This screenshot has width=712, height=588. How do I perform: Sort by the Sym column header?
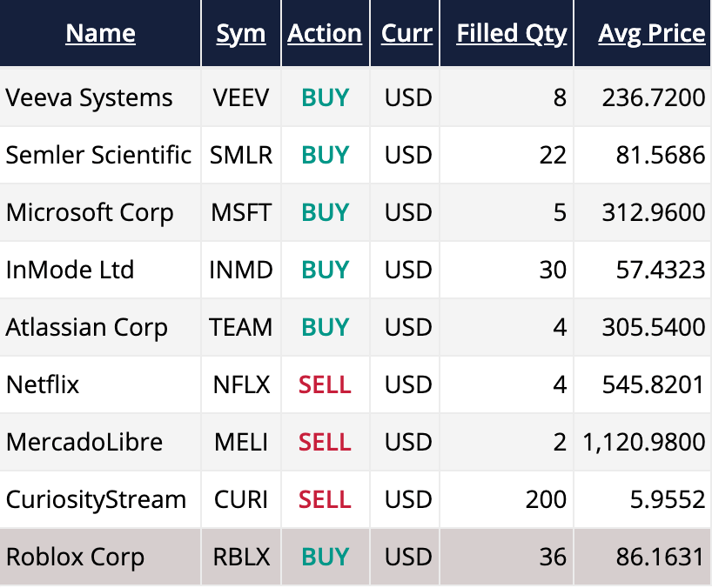(x=241, y=34)
